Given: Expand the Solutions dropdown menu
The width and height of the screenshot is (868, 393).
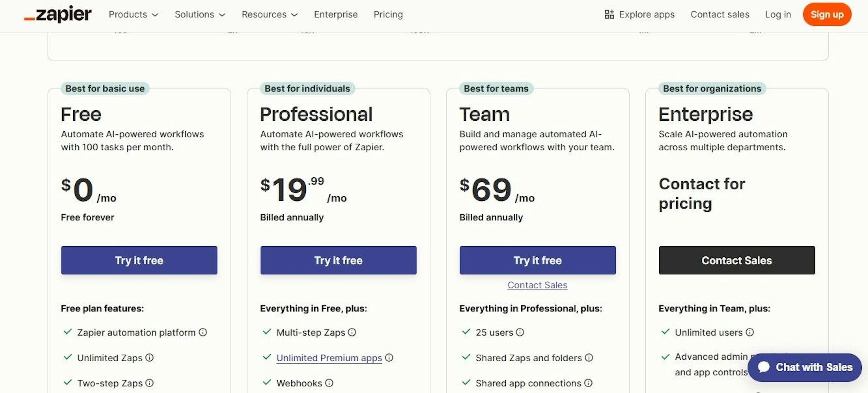Looking at the screenshot, I should (200, 14).
